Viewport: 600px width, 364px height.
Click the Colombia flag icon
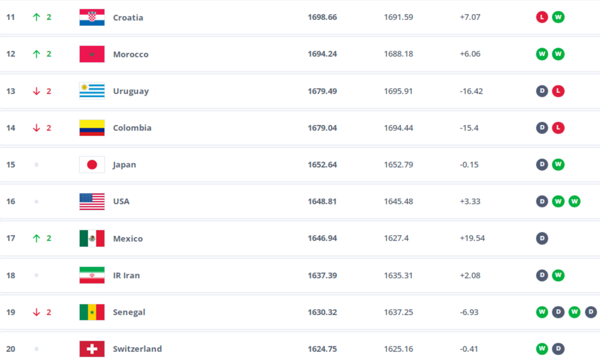92,128
